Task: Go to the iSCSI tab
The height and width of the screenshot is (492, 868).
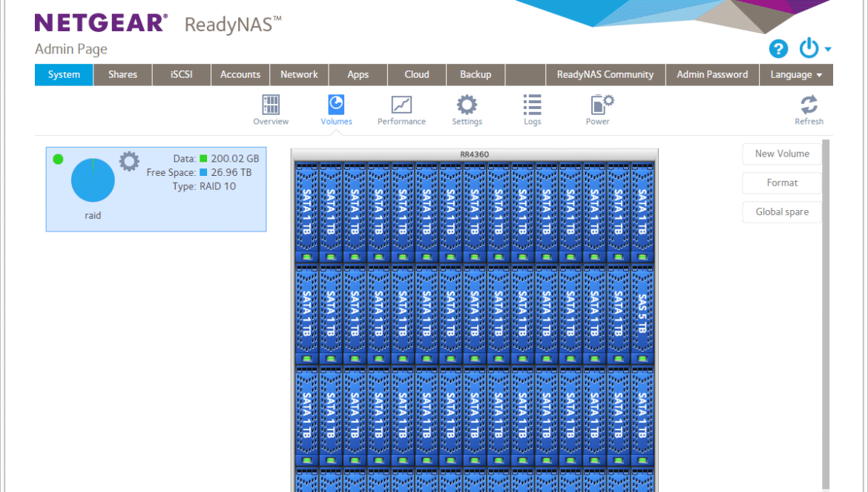Action: pyautogui.click(x=182, y=75)
